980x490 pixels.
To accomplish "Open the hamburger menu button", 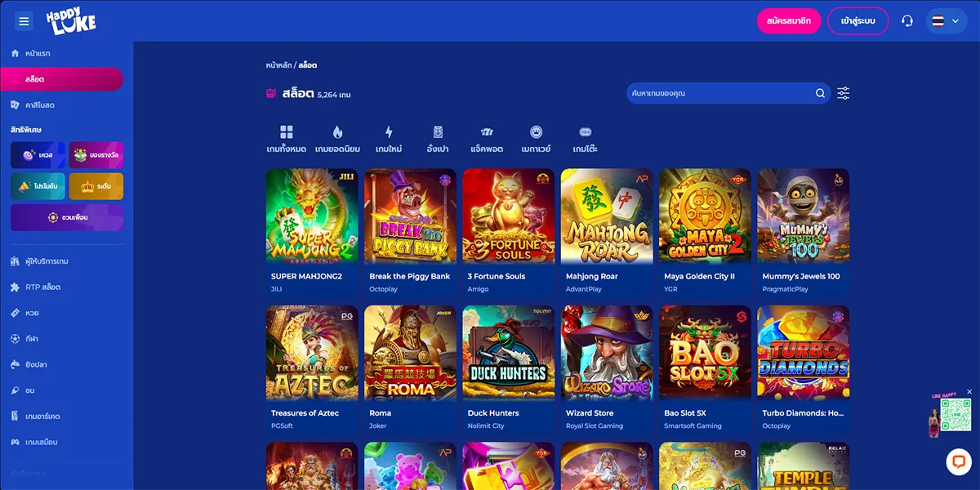I will (24, 21).
